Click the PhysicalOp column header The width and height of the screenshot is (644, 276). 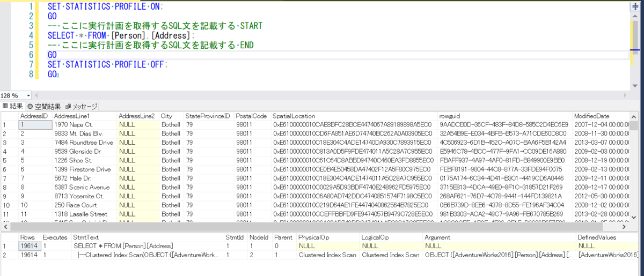(328, 237)
